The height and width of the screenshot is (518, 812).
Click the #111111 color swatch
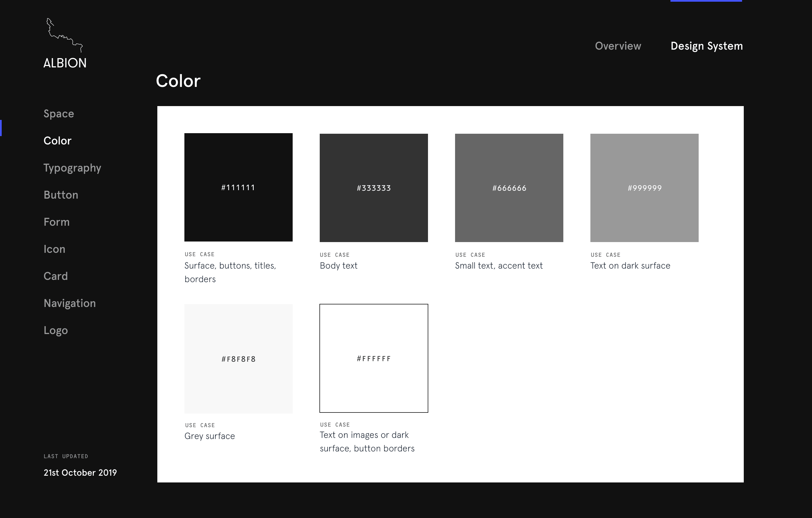tap(238, 187)
